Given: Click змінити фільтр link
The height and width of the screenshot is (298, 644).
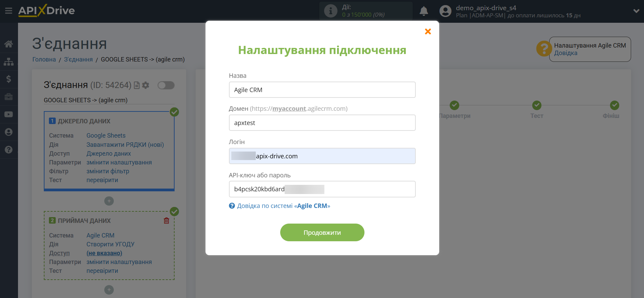Looking at the screenshot, I should point(108,171).
